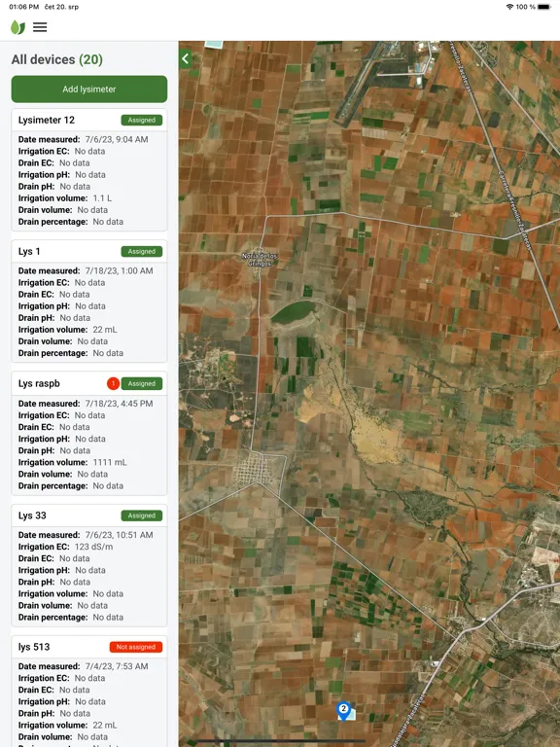Viewport: 560px width, 747px height.
Task: Click the date 7/4/23, 7:53 AM
Action: click(117, 666)
